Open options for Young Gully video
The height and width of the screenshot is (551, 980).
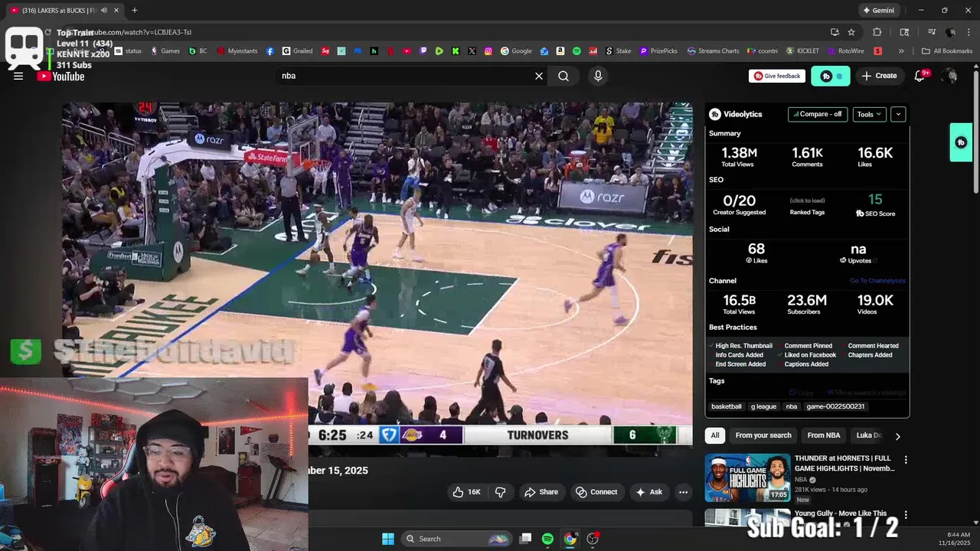[906, 515]
